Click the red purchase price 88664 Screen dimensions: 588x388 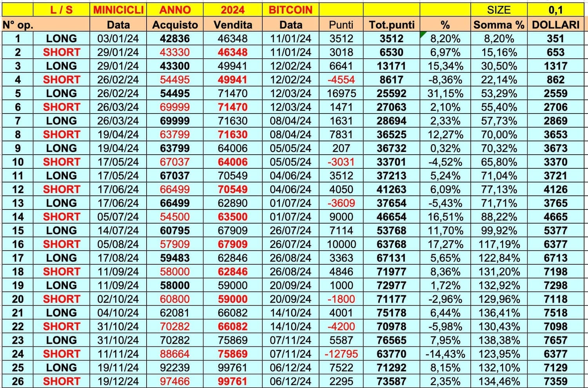click(x=175, y=354)
